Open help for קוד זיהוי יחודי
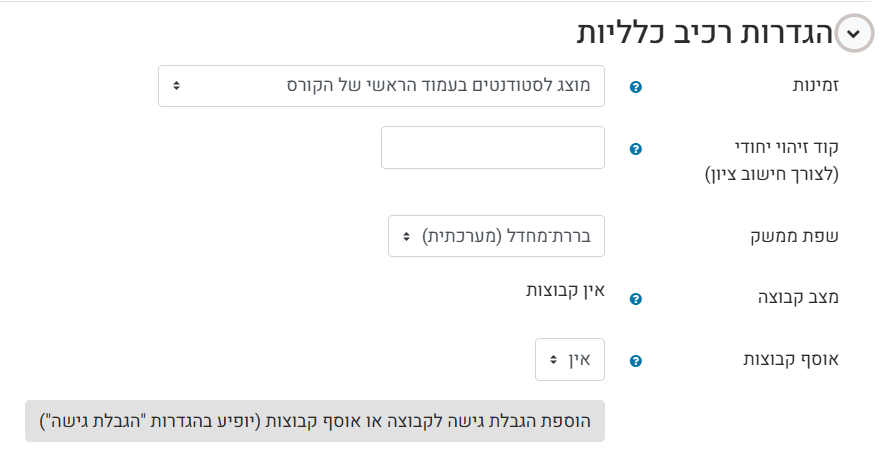This screenshot has height=453, width=890. tap(635, 149)
